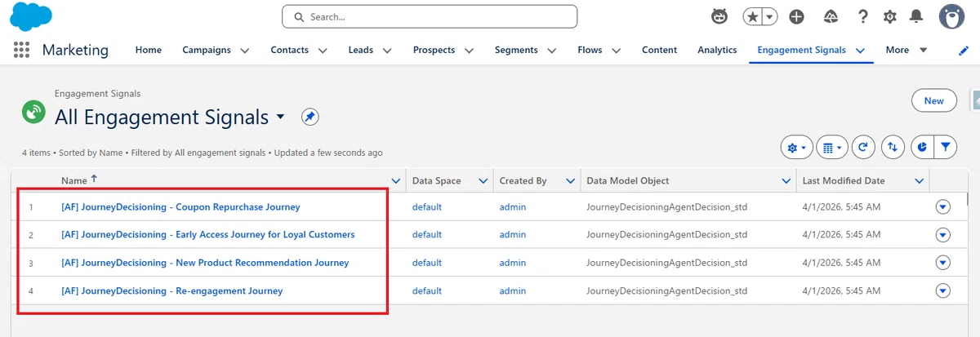Open the Leads tab

tap(361, 50)
